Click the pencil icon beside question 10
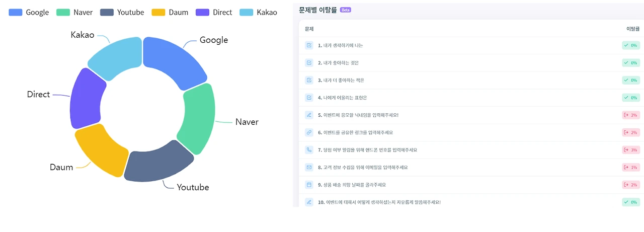 (x=309, y=202)
